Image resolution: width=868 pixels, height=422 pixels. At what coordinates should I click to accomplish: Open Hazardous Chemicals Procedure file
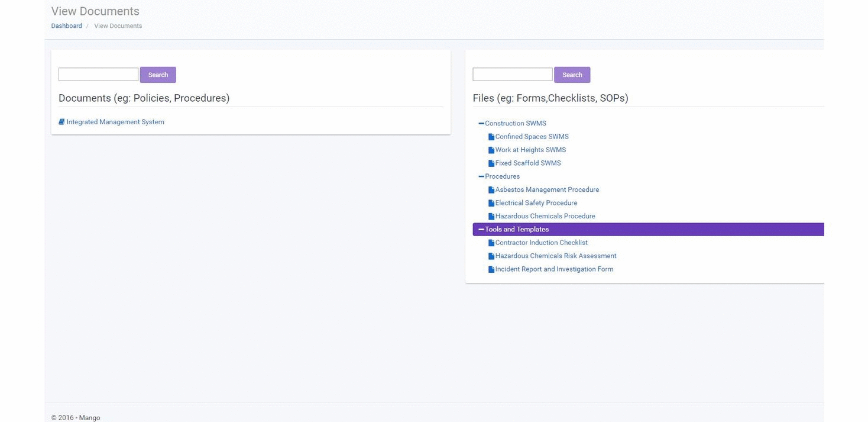(x=545, y=216)
